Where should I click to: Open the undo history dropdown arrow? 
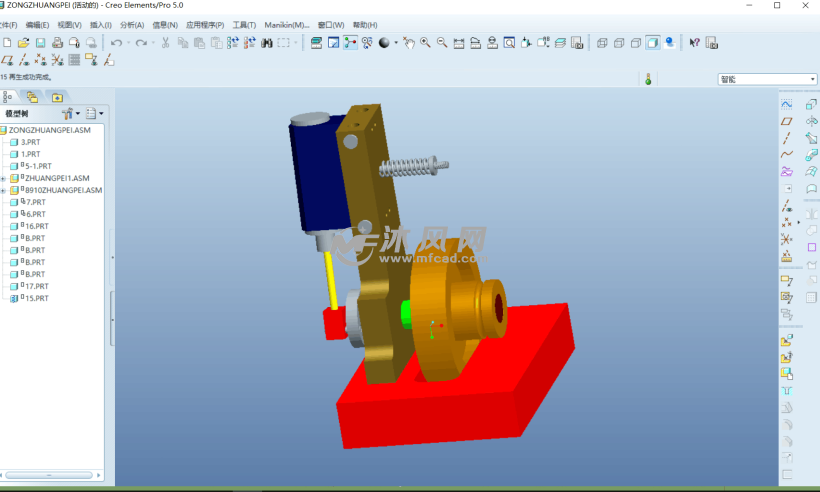(128, 43)
